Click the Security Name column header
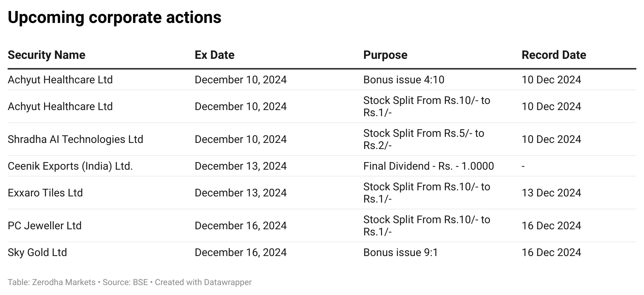 (x=46, y=55)
